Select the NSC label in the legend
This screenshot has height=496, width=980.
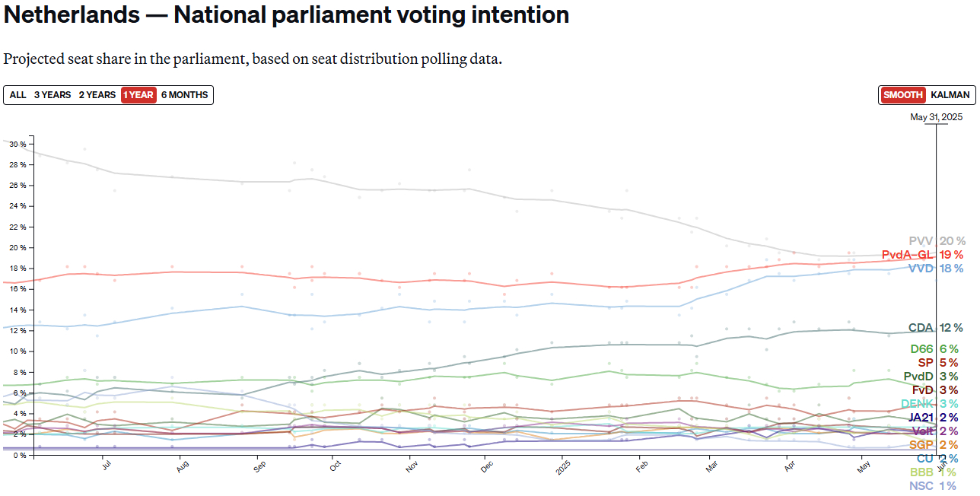coord(921,486)
